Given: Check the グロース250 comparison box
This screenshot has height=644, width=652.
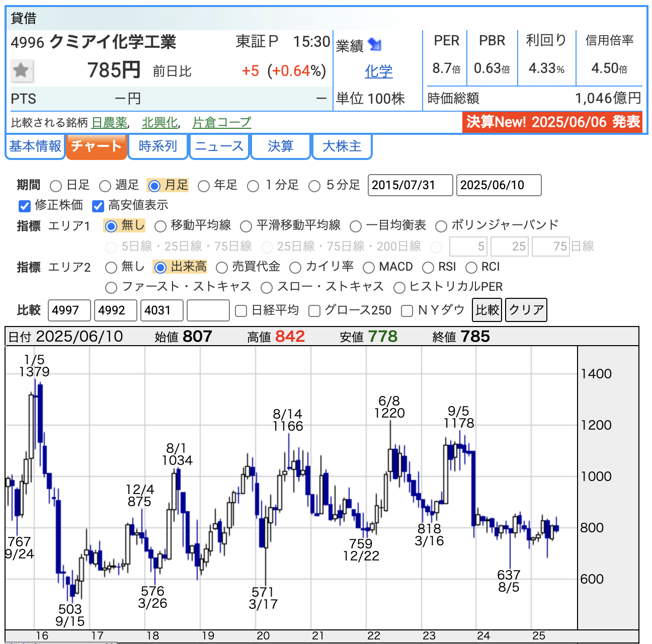Looking at the screenshot, I should (314, 311).
